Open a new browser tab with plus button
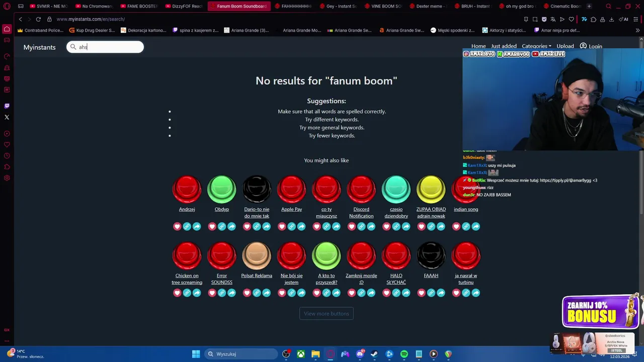Viewport: 644px width, 362px height. pyautogui.click(x=589, y=7)
